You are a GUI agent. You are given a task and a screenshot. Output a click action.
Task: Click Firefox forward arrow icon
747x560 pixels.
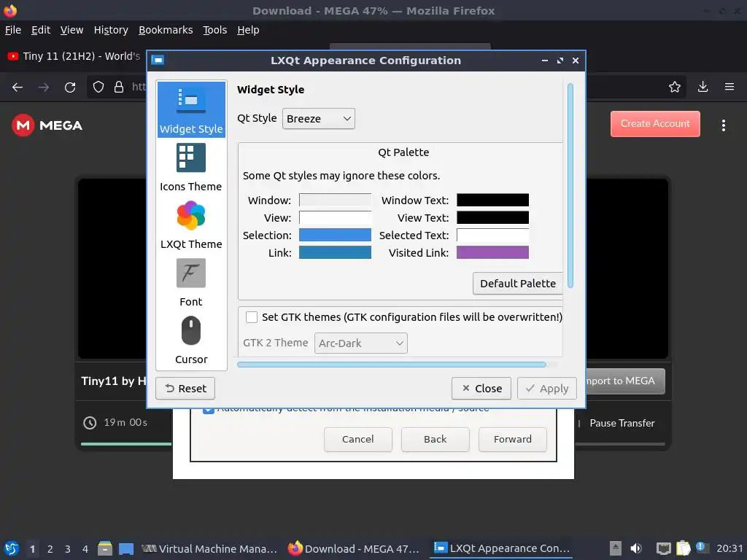(44, 87)
